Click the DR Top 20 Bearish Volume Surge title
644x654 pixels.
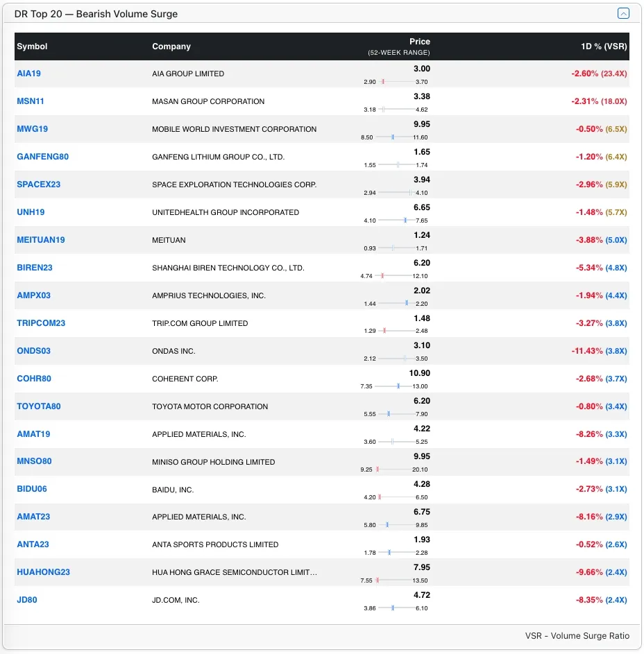pos(96,14)
